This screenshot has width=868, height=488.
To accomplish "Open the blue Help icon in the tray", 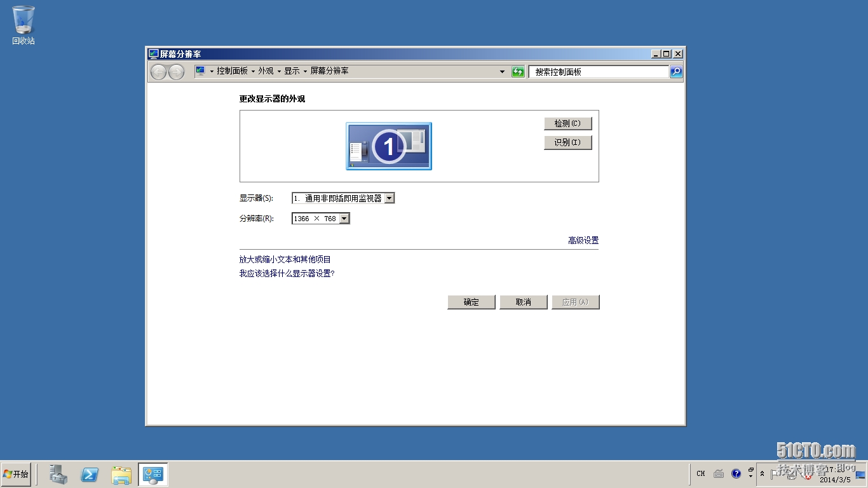I will pos(736,473).
